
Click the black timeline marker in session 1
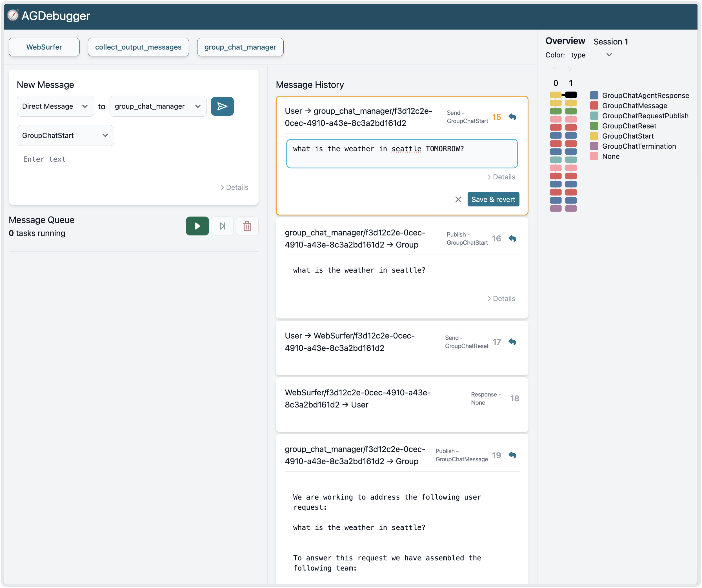click(x=571, y=95)
